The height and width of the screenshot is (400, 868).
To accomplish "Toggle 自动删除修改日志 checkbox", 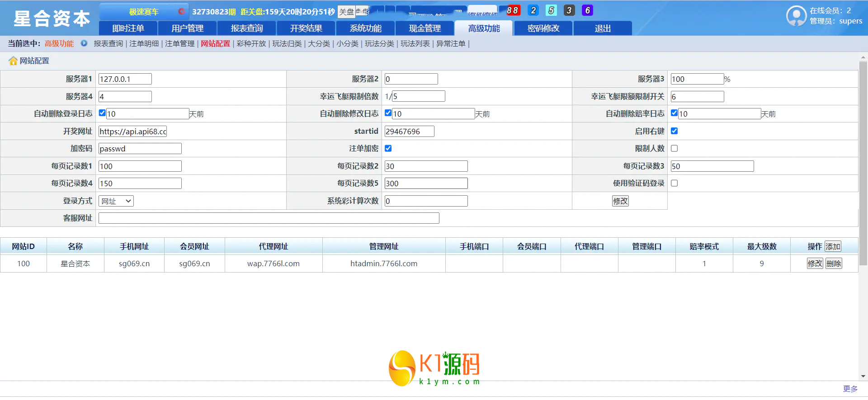I will tap(388, 113).
